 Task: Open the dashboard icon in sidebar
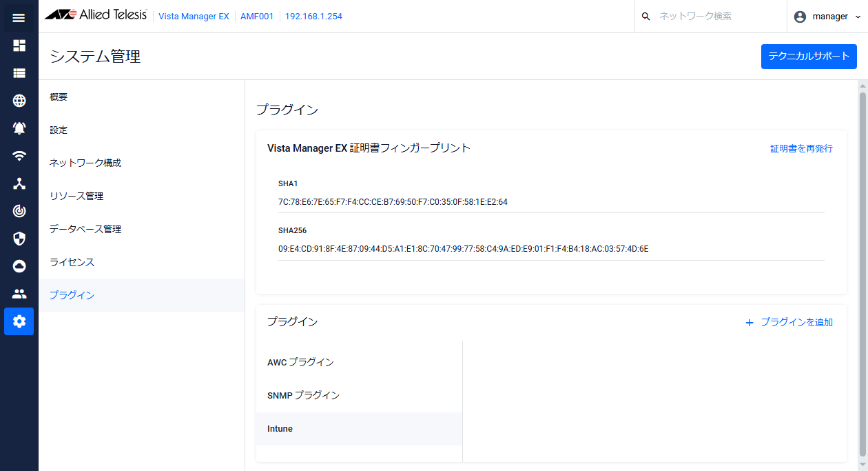coord(19,46)
